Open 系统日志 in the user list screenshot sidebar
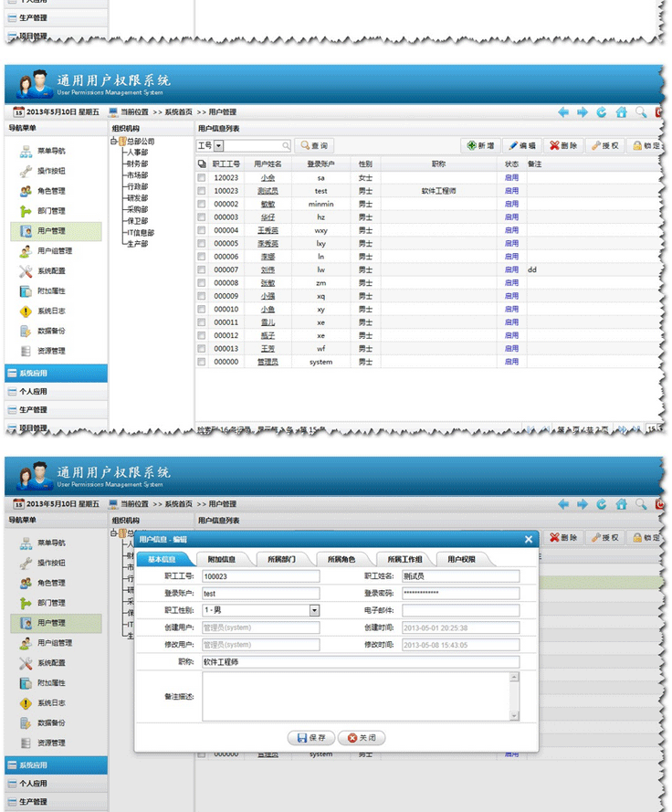This screenshot has width=672, height=812. click(43, 311)
